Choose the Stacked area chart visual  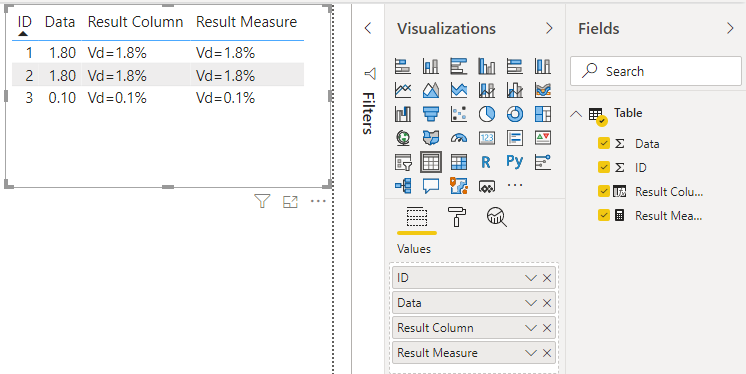[459, 90]
